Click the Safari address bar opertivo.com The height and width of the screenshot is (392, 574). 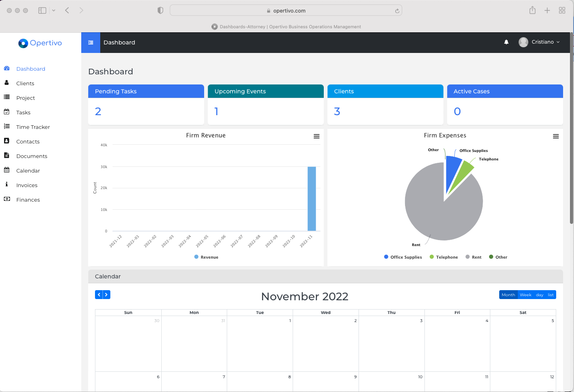click(286, 11)
